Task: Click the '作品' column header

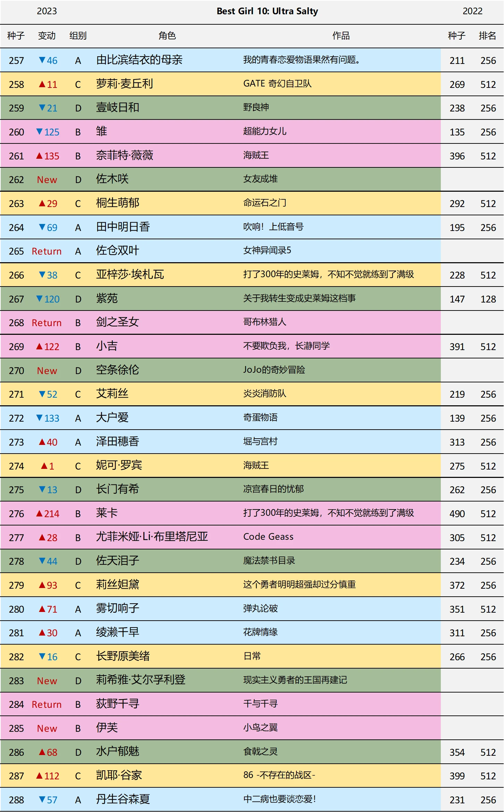Action: coord(341,36)
